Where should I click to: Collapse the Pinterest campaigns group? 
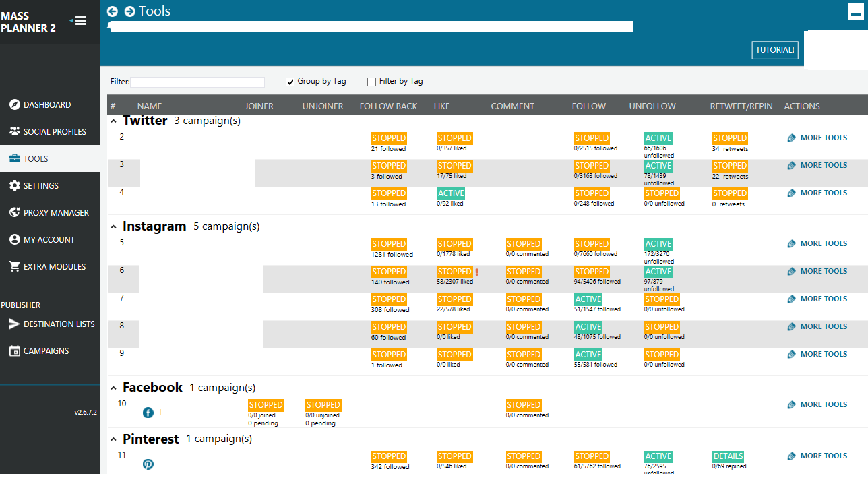(113, 439)
